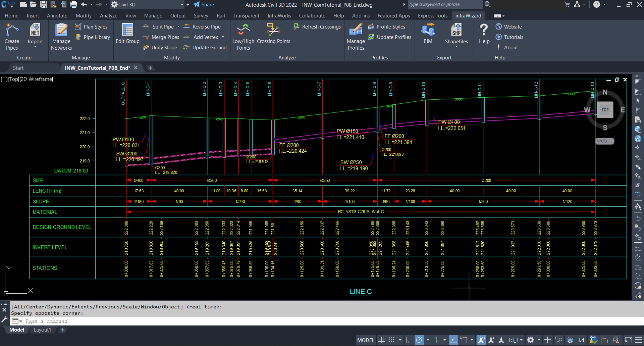
Task: Toggle polar tracking in status bar
Action: (x=419, y=340)
